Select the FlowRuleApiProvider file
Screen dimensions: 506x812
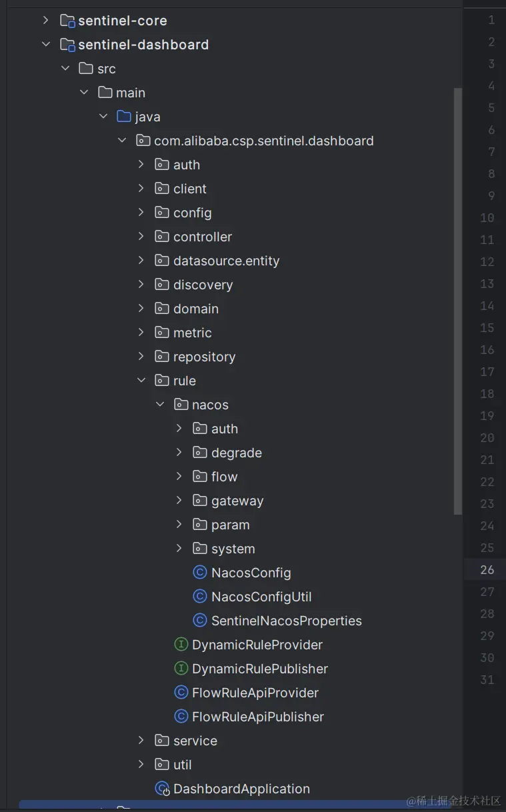coord(255,693)
